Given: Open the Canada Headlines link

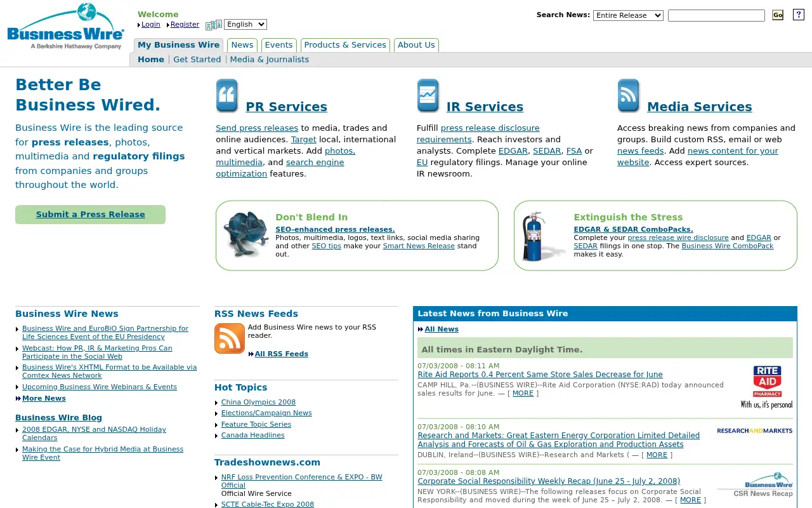Looking at the screenshot, I should pos(253,436).
